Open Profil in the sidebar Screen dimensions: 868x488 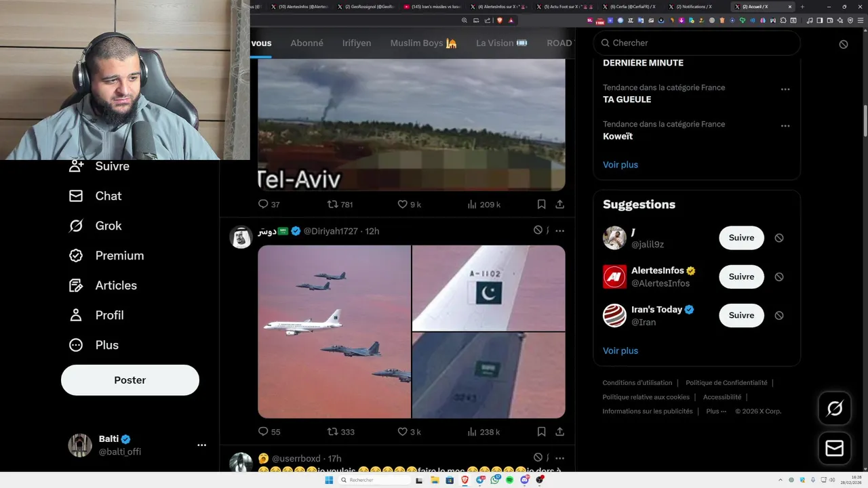click(96, 315)
